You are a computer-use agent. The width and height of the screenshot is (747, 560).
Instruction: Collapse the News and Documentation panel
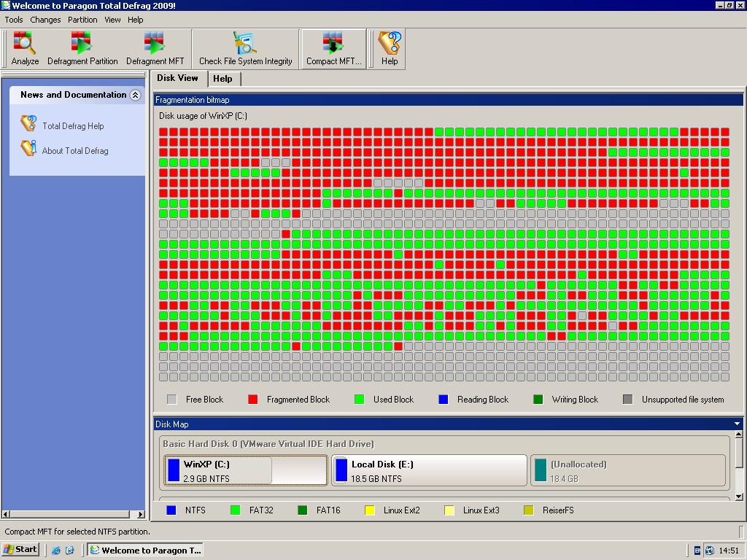pyautogui.click(x=135, y=95)
